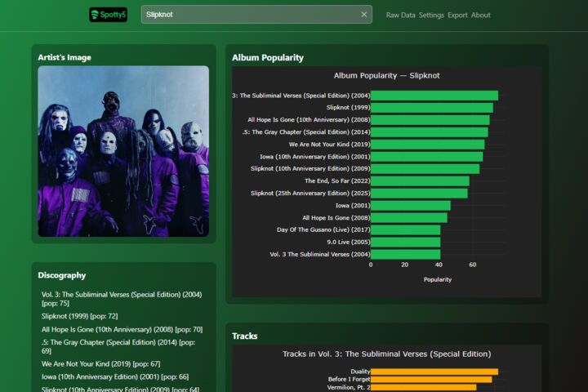Viewport: 588px width, 392px height.
Task: Click the Vermilion, Pt. 2 track bar
Action: pyautogui.click(x=423, y=387)
